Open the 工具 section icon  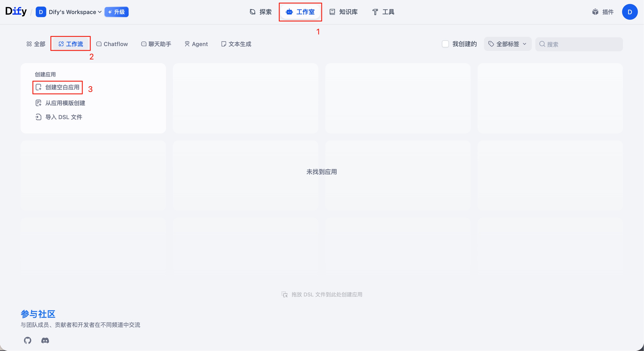tap(375, 12)
